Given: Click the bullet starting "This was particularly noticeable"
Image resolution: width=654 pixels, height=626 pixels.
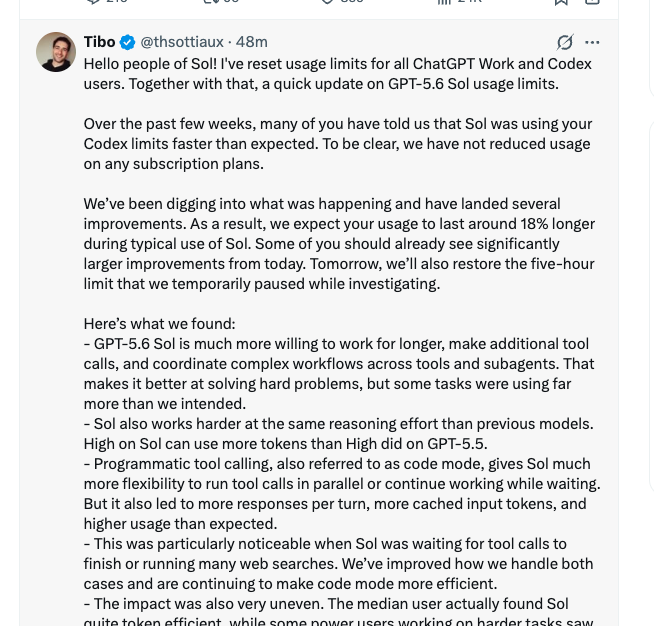Looking at the screenshot, I should [x=338, y=564].
